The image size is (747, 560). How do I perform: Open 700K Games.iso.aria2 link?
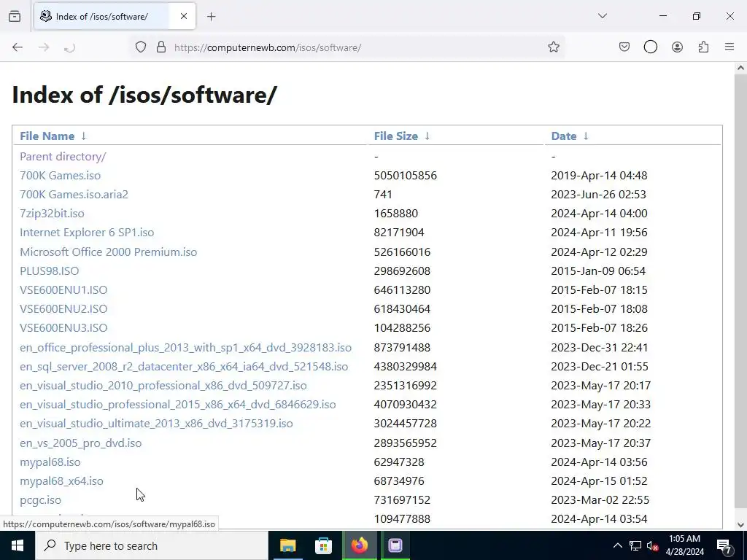click(x=74, y=194)
